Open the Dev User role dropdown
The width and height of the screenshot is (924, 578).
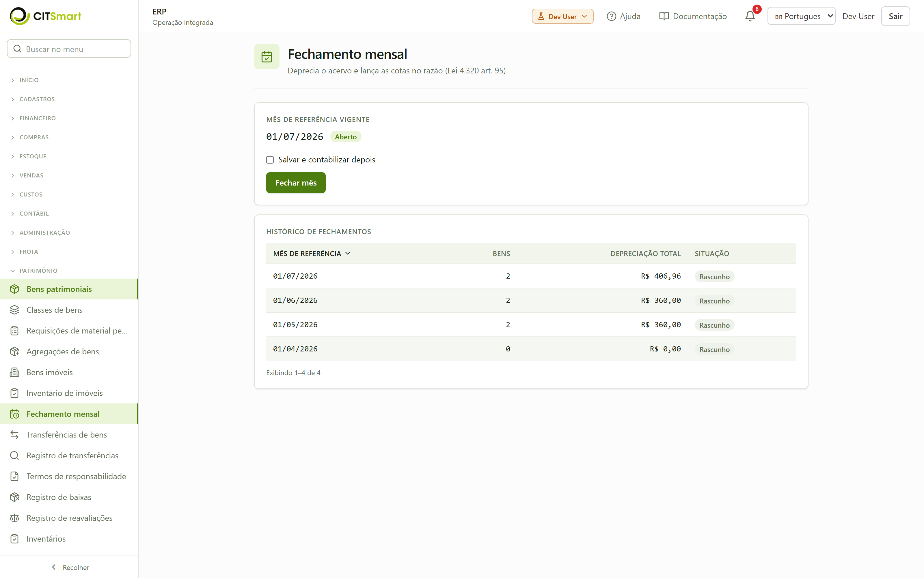(562, 16)
